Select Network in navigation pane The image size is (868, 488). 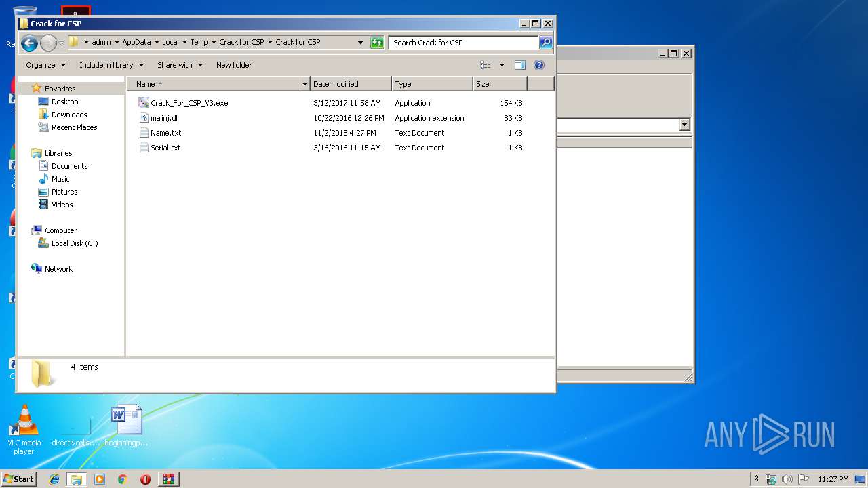tap(58, 269)
